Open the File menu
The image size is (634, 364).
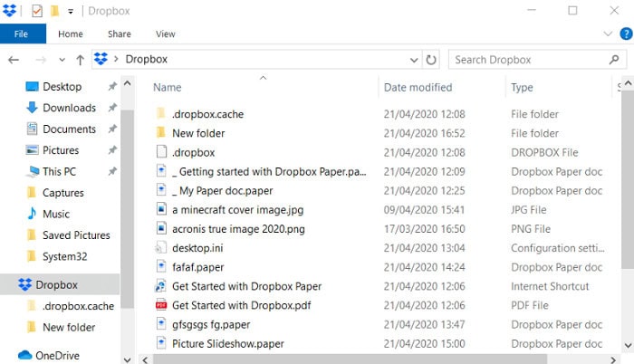coord(23,34)
